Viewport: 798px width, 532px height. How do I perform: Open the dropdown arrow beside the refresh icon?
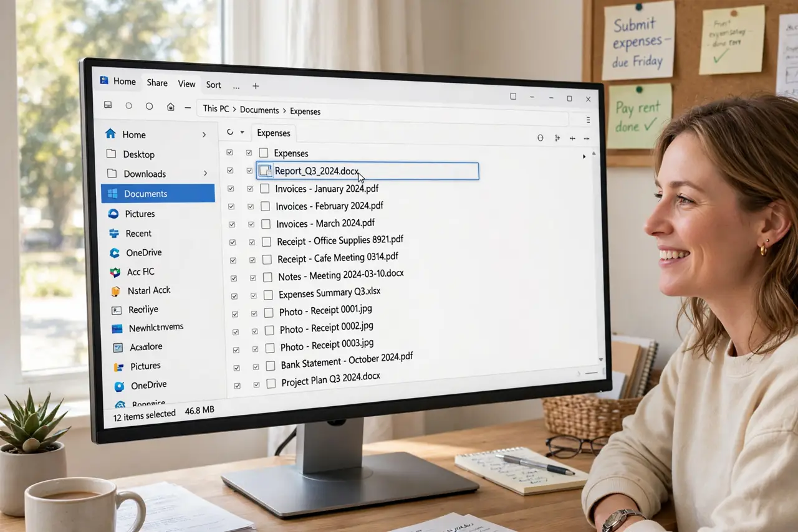[242, 133]
